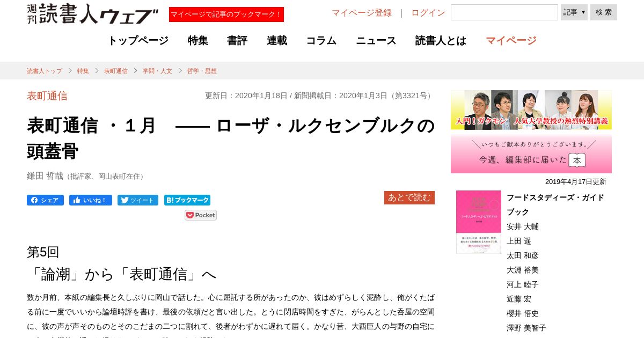Screen dimensions: 644x338
Task: Click the 検索 search button
Action: click(604, 12)
